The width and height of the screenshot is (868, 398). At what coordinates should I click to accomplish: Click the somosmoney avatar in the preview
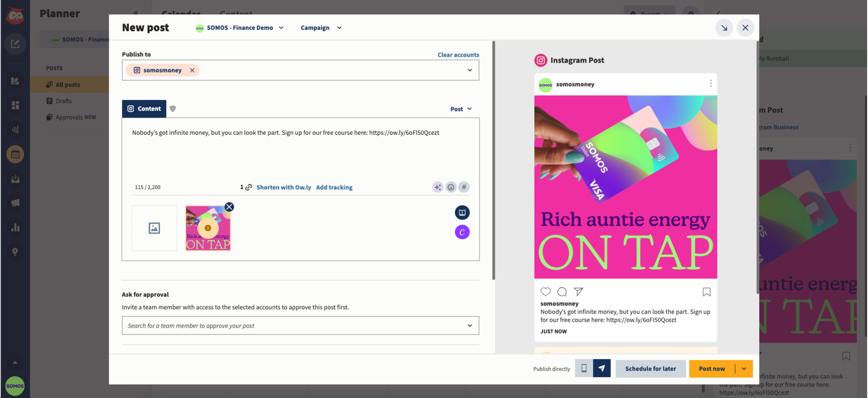coord(545,85)
